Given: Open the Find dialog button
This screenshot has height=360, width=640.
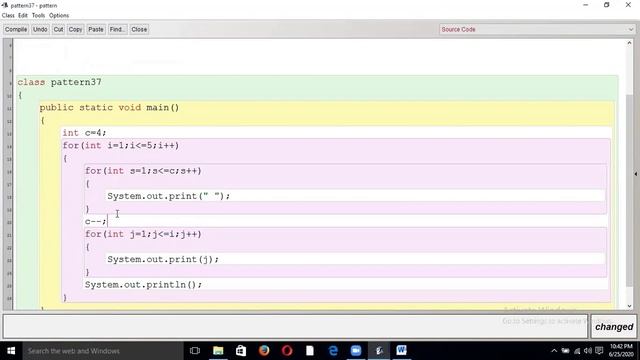Looking at the screenshot, I should coord(118,29).
